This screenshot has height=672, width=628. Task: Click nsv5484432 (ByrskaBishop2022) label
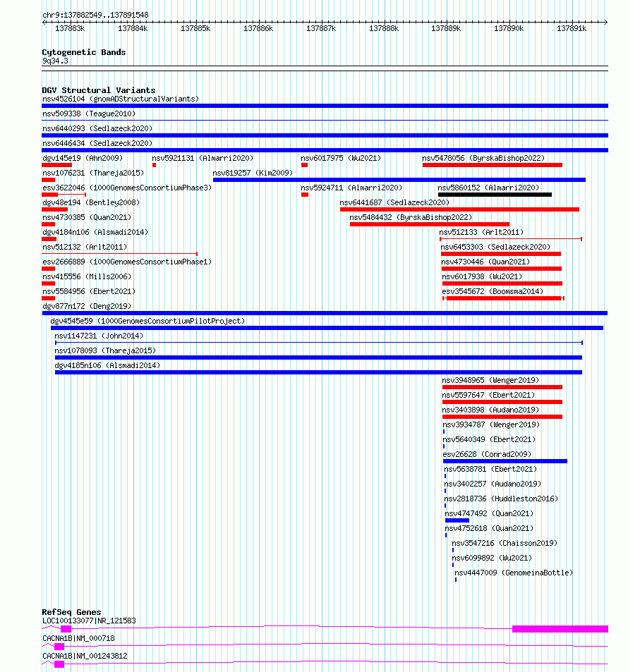point(411,217)
